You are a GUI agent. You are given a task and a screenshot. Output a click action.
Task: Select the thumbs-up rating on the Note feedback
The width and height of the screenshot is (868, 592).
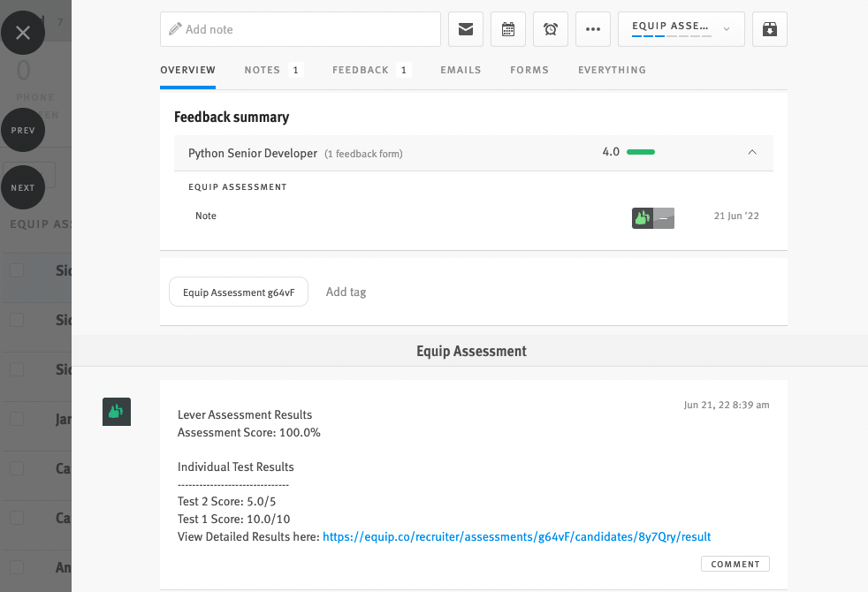[642, 217]
